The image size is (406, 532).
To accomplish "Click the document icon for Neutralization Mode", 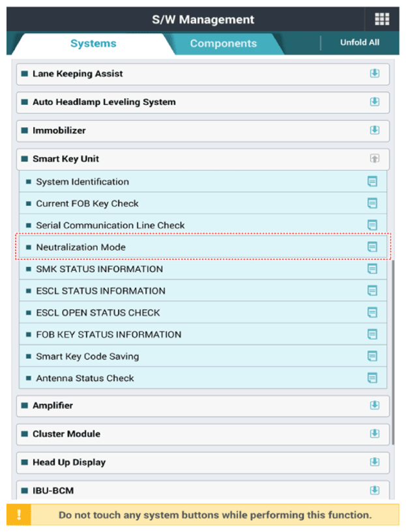I will tap(372, 247).
